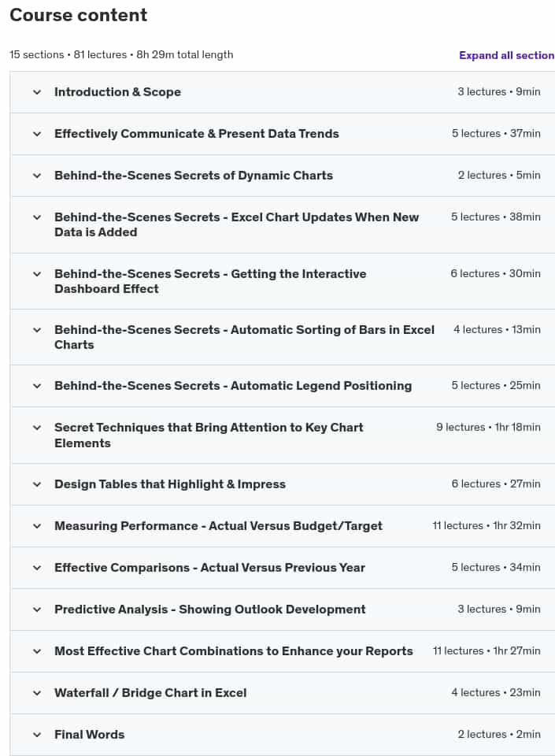Image resolution: width=555 pixels, height=756 pixels.
Task: Click chevron beside Effectively Communicate & Present Data Trends
Action: point(37,134)
